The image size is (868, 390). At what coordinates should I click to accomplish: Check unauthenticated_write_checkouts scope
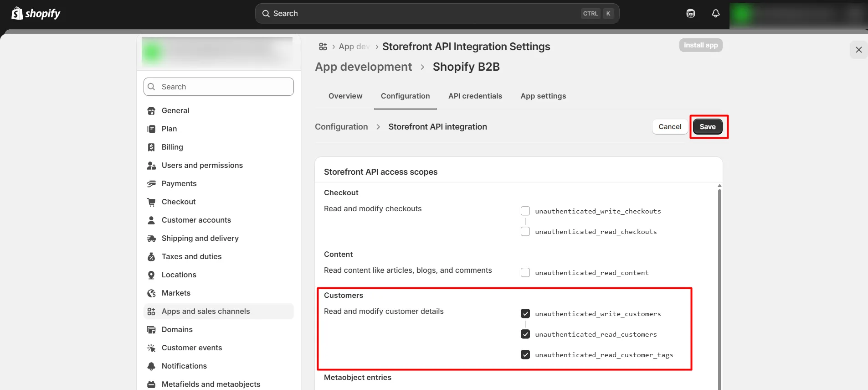tap(525, 211)
